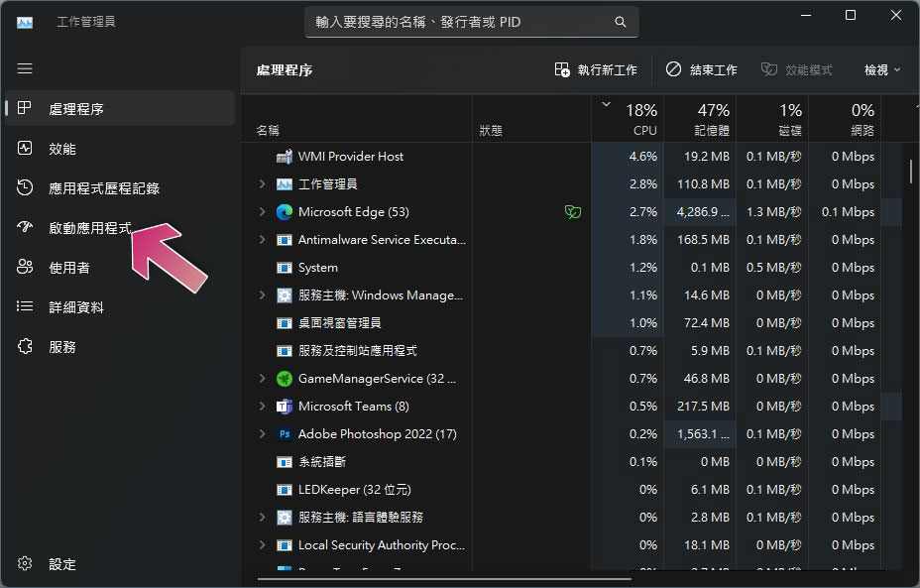Click the gear icon of 服務主機: 語言體驗服務 row
This screenshot has width=920, height=588.
click(284, 518)
